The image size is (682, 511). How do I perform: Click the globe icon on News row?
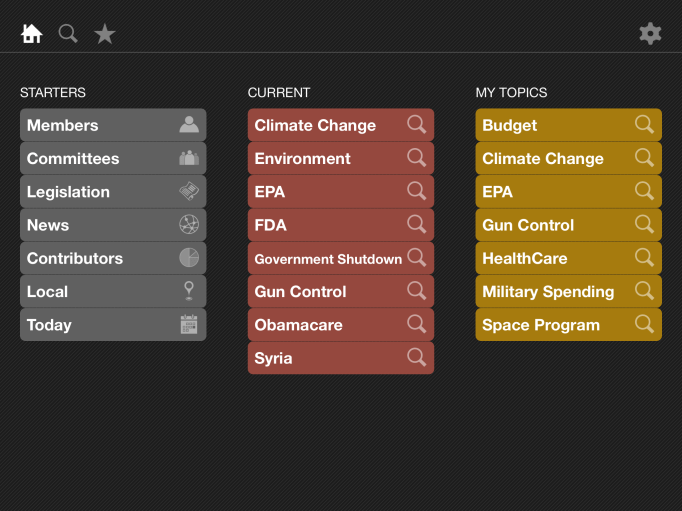pyautogui.click(x=189, y=225)
